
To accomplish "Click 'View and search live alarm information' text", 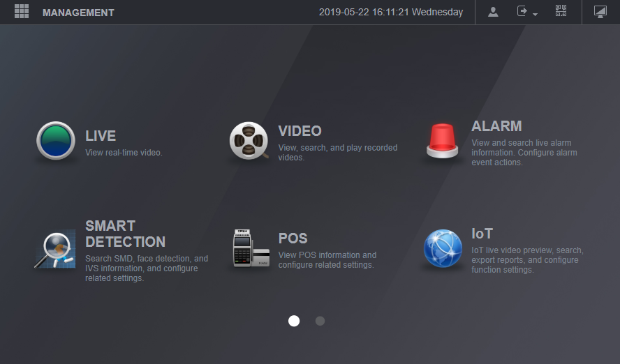I will (x=524, y=153).
